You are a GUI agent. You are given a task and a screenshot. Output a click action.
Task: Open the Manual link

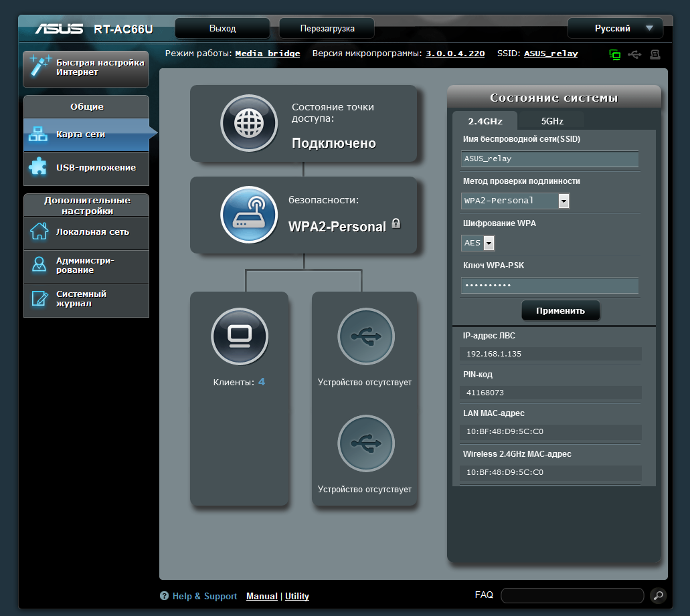pyautogui.click(x=262, y=596)
